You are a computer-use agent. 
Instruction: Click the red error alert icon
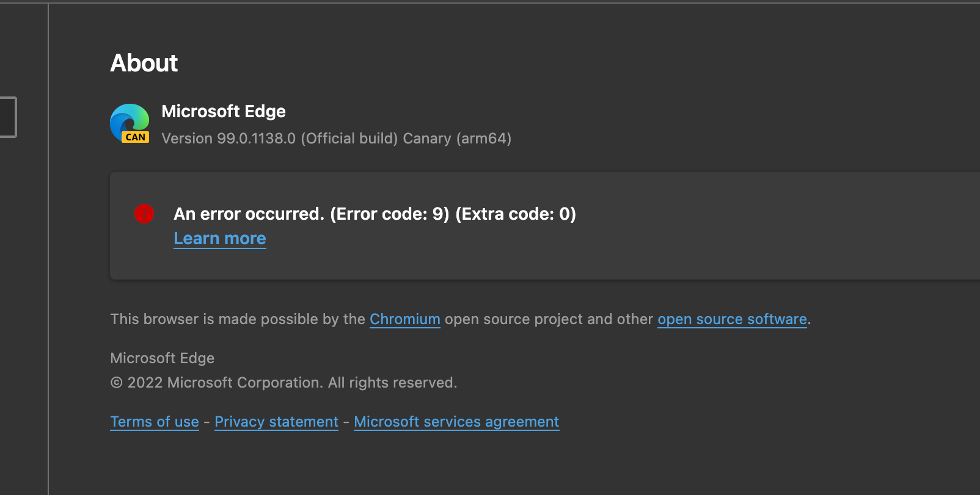pos(144,214)
